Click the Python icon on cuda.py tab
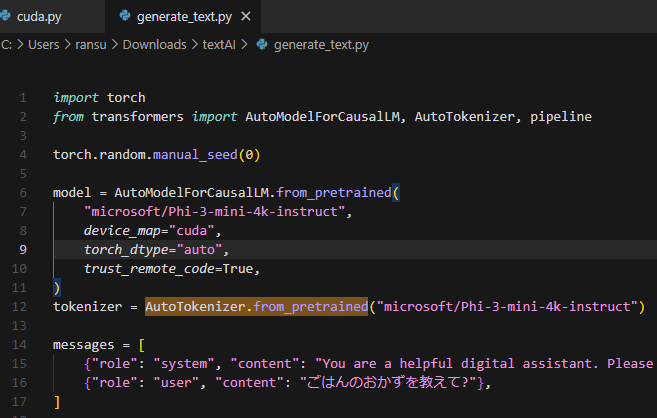 (5, 16)
